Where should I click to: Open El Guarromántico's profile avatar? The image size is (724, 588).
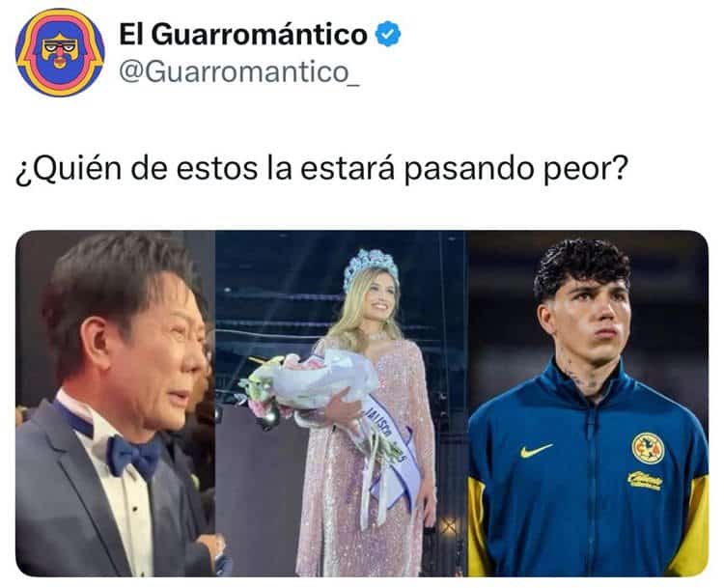tap(60, 52)
